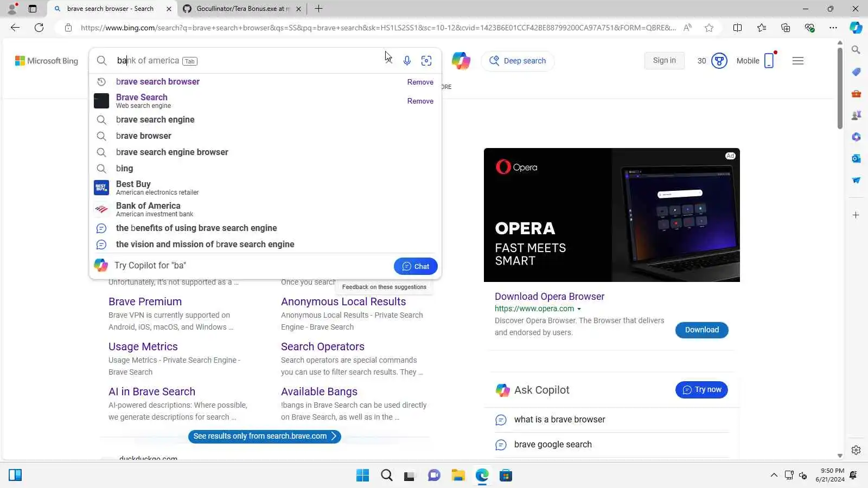Switch to Gocullinator/Tera Bonus.exe tab

tap(242, 9)
